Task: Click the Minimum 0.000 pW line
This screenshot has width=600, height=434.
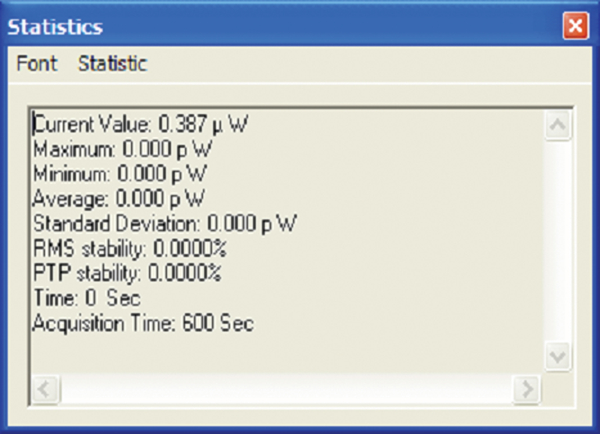Action: pyautogui.click(x=122, y=173)
